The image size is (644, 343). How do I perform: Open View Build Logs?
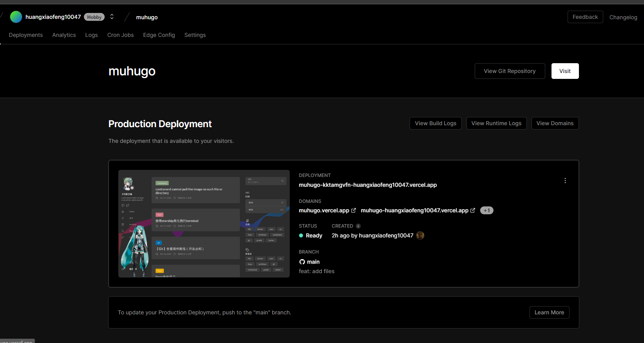click(x=435, y=123)
